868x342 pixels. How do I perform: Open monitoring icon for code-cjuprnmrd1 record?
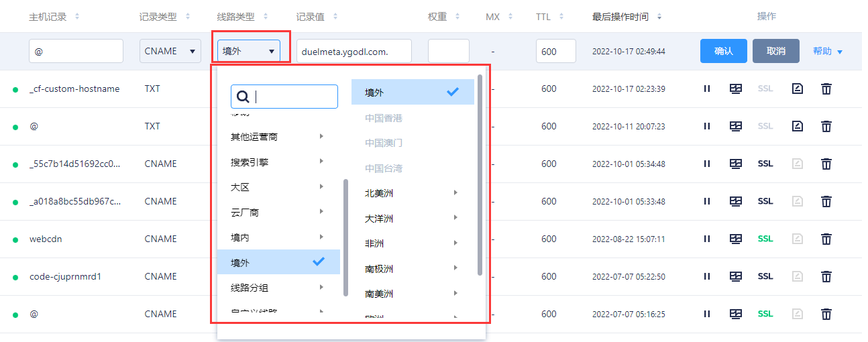(736, 276)
